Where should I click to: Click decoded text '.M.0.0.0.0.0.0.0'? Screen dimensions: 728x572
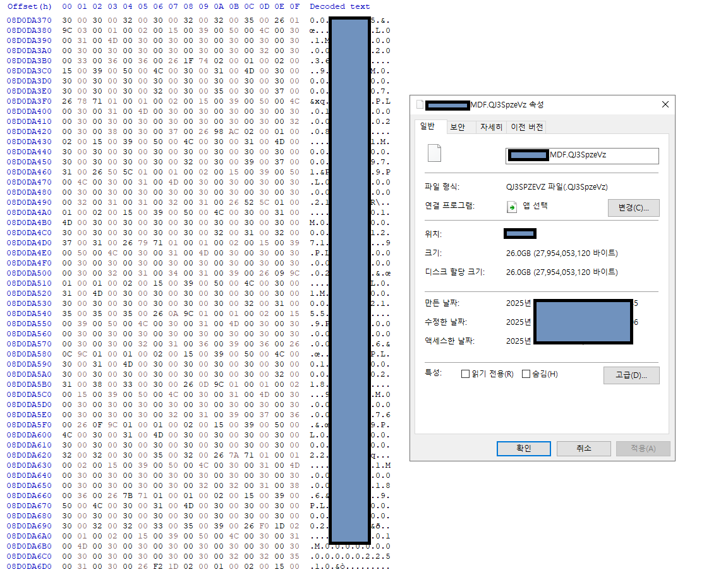(350, 546)
